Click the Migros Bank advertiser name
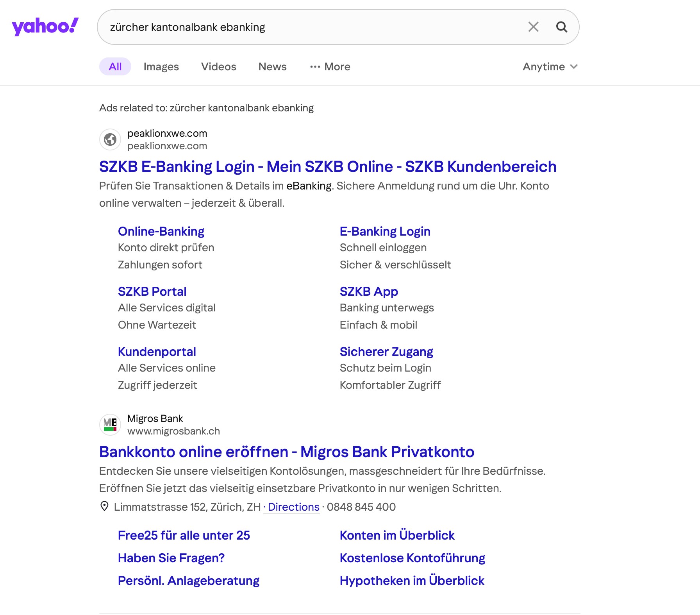 pos(155,418)
